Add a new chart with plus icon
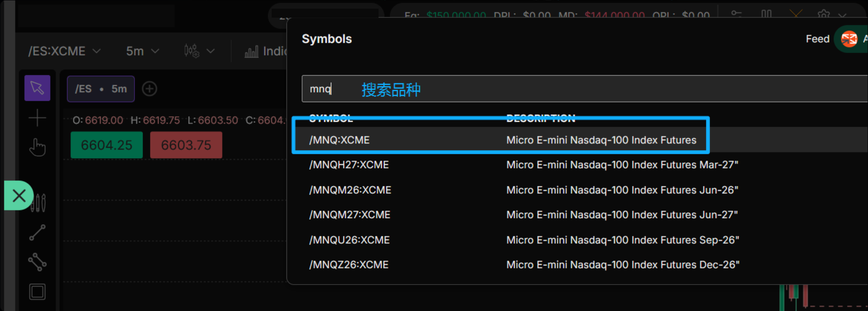This screenshot has height=311, width=868. pos(150,89)
